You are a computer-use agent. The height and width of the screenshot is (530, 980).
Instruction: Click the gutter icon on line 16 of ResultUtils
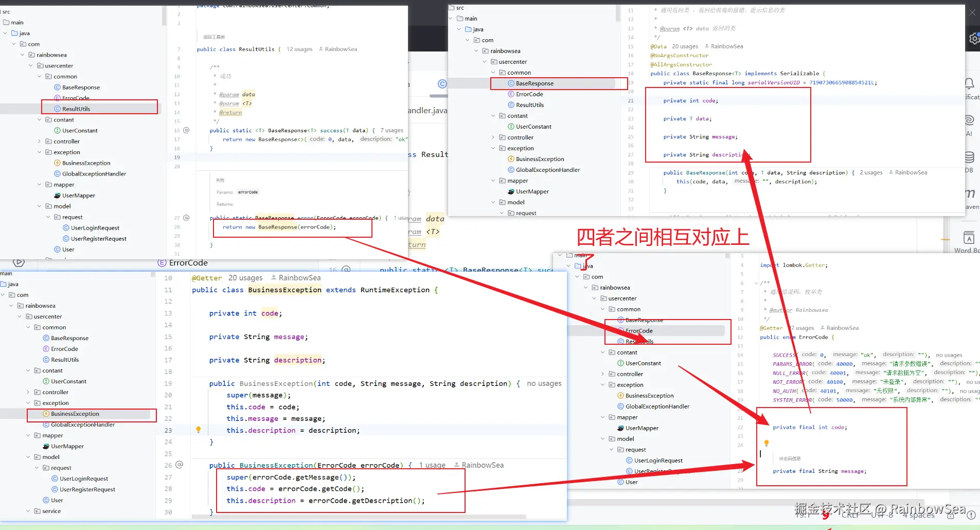(x=186, y=130)
